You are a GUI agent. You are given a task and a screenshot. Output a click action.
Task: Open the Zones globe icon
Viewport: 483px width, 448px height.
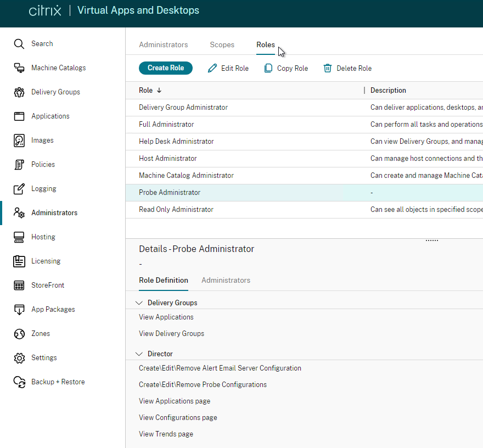pyautogui.click(x=19, y=334)
